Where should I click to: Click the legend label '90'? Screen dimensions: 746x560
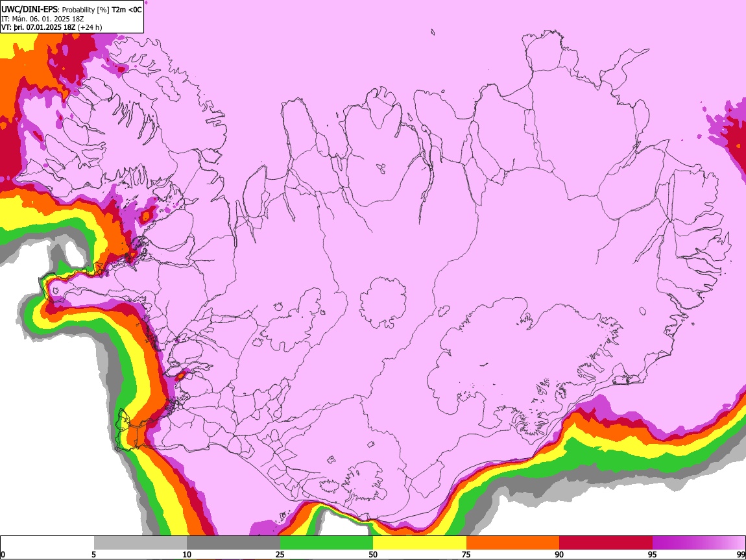click(559, 554)
